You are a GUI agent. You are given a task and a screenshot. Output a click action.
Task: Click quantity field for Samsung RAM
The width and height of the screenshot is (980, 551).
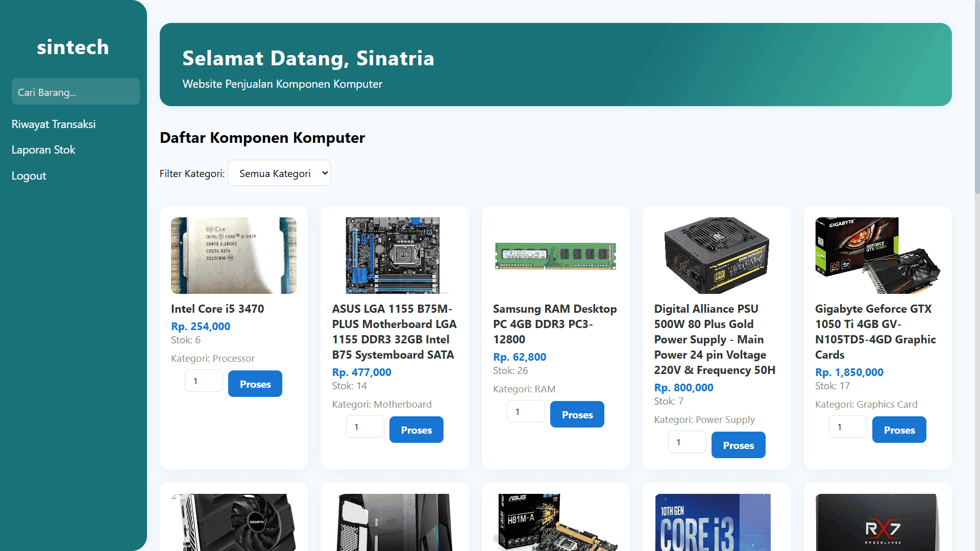coord(526,412)
